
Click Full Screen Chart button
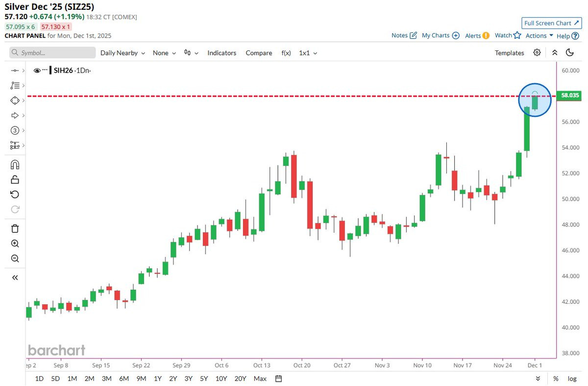tap(551, 23)
